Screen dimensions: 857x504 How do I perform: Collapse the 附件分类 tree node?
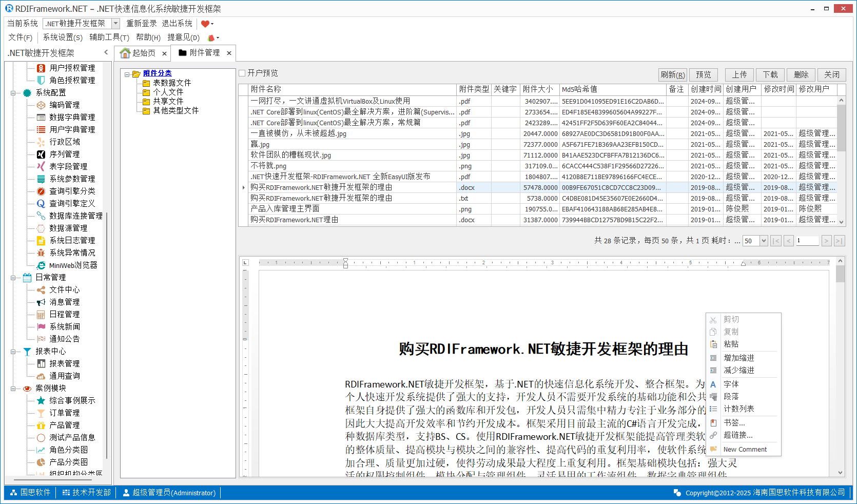(127, 74)
